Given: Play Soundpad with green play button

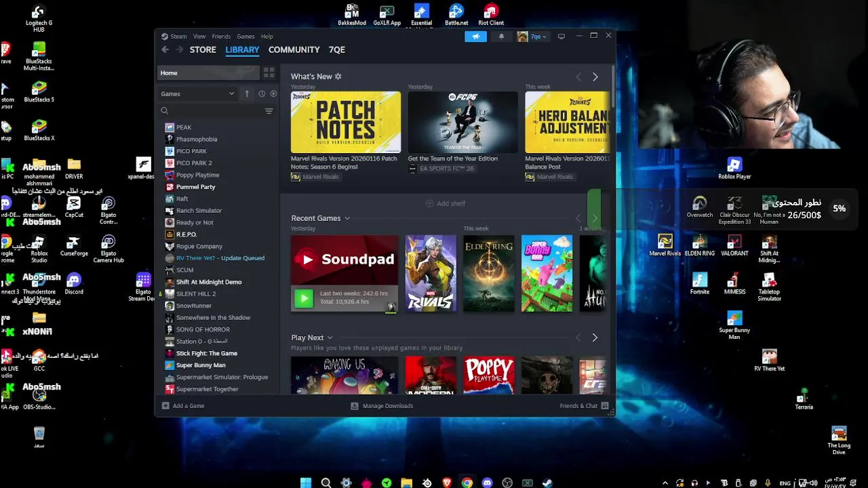Looking at the screenshot, I should click(x=304, y=298).
